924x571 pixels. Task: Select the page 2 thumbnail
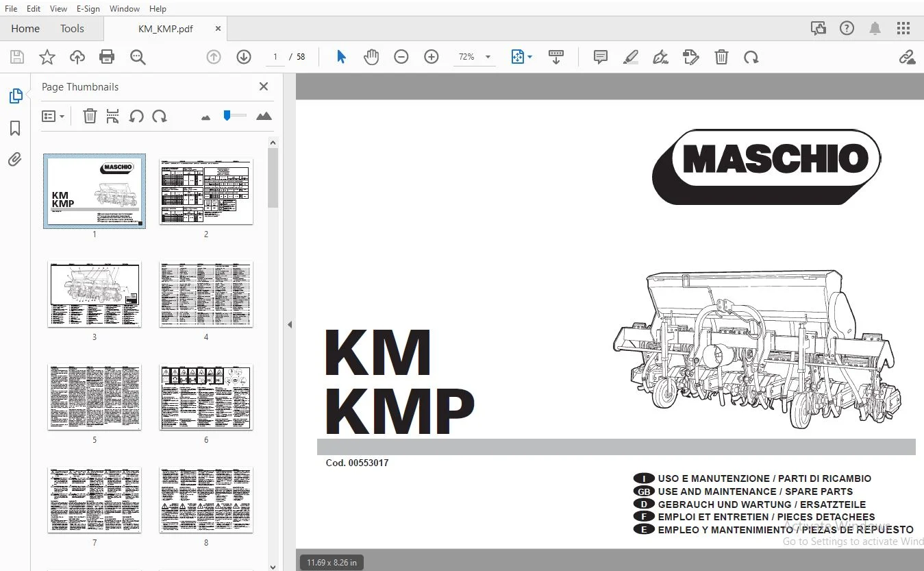pos(206,191)
